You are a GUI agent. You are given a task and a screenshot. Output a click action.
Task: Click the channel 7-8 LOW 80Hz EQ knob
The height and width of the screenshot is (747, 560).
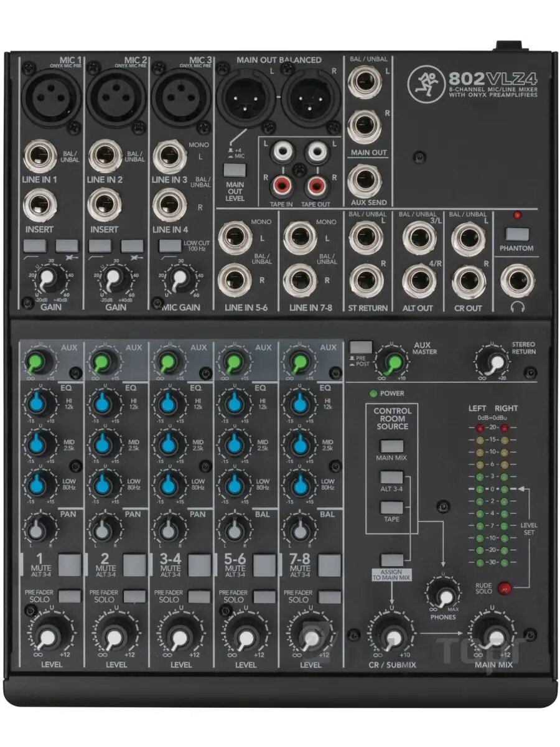point(299,484)
